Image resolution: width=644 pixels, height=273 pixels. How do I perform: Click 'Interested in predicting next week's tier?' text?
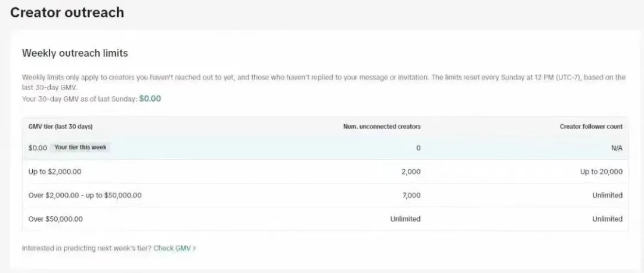[86, 248]
